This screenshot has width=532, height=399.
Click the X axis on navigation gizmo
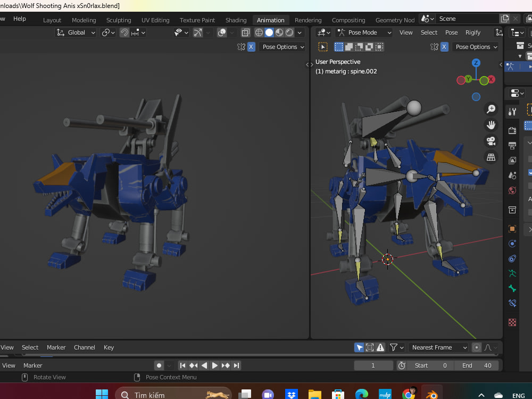pyautogui.click(x=491, y=79)
